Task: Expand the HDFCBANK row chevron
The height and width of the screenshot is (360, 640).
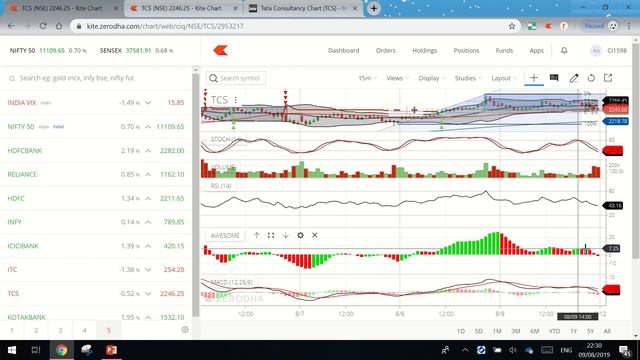Action: point(148,151)
